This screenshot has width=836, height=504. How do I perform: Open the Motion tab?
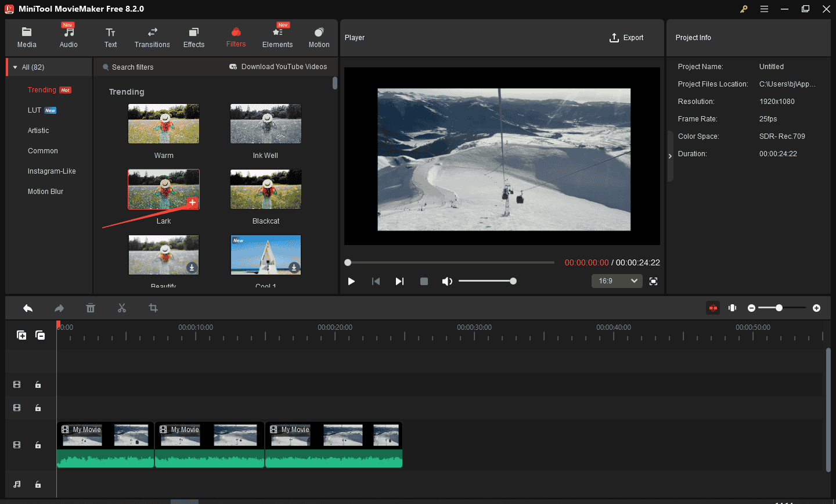pyautogui.click(x=319, y=38)
